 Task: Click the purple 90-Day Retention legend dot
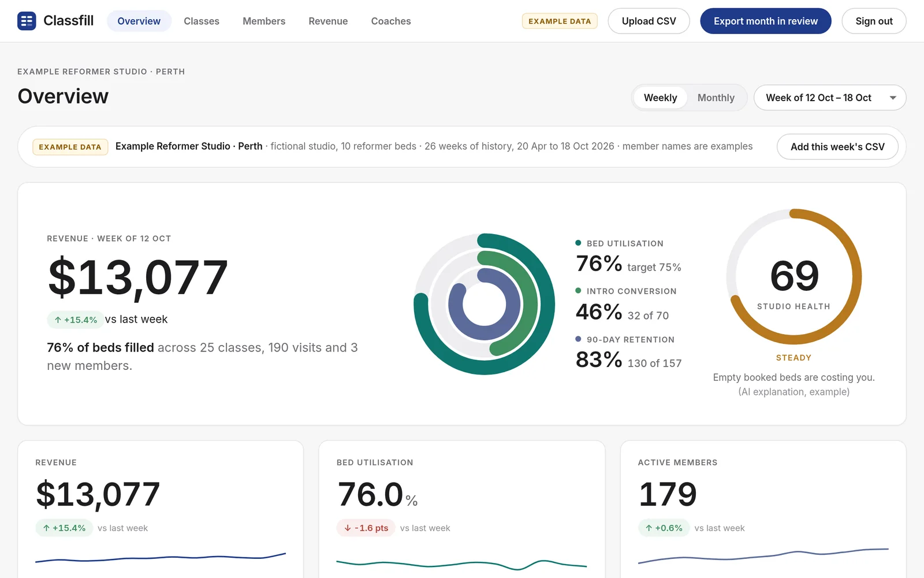point(578,339)
